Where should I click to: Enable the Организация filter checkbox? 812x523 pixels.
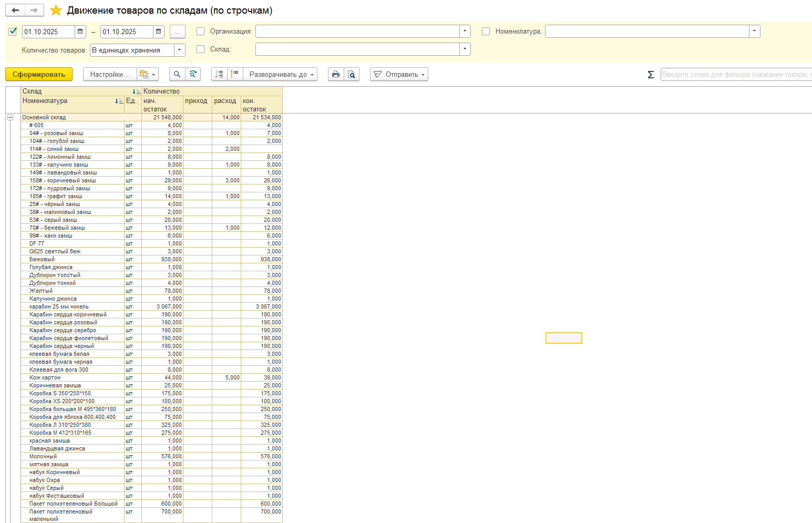pyautogui.click(x=200, y=32)
